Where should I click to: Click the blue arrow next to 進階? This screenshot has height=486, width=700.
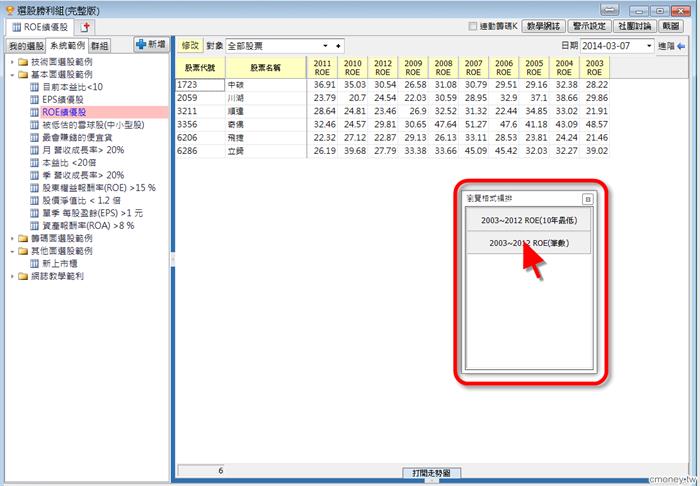[681, 46]
